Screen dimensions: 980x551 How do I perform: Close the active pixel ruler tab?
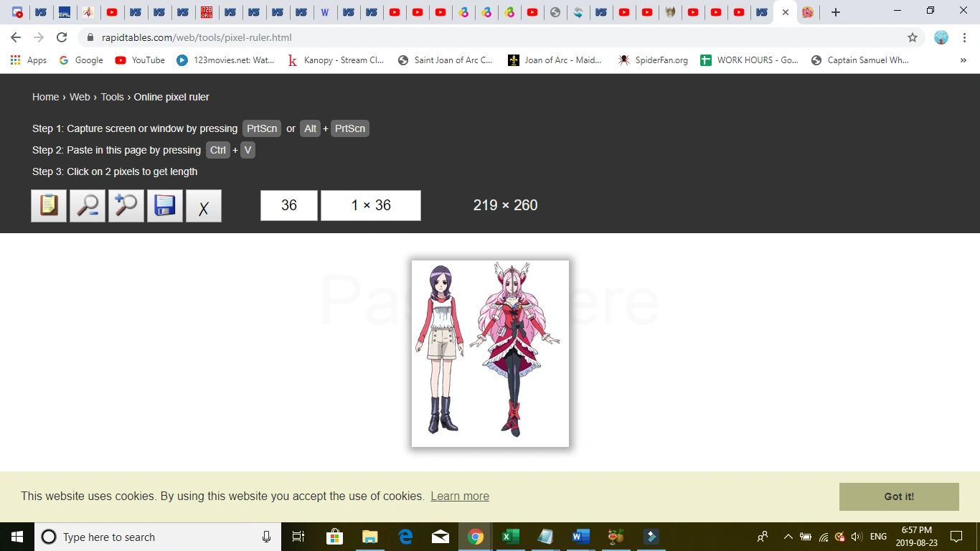click(x=786, y=12)
